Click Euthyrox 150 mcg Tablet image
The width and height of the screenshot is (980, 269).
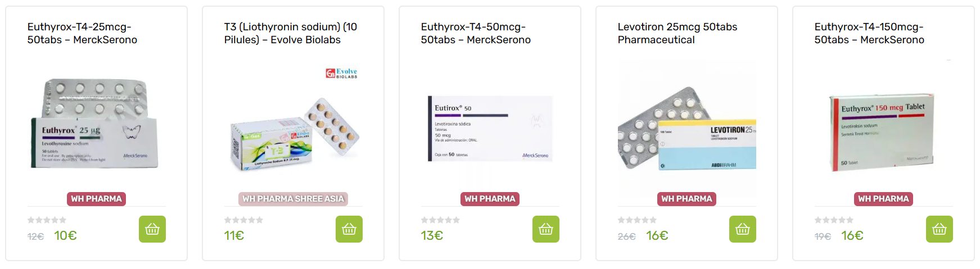coord(882,133)
